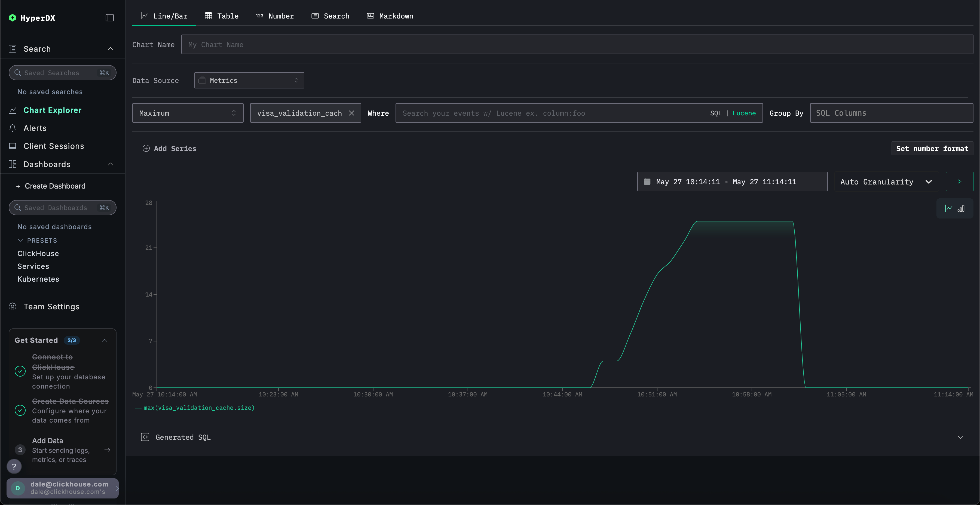The width and height of the screenshot is (980, 505).
Task: Click the Set number format button
Action: tap(932, 148)
